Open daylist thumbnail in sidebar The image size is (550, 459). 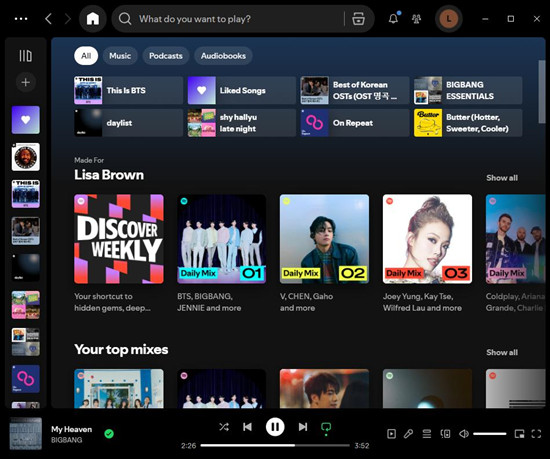[x=26, y=268]
